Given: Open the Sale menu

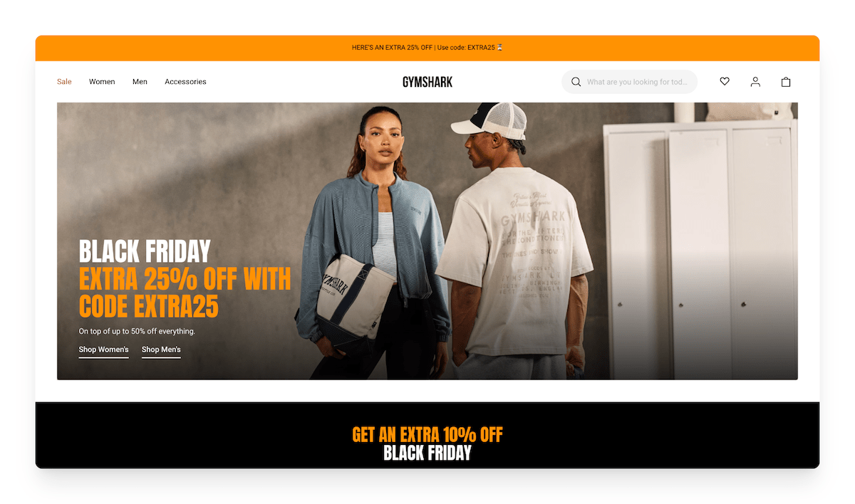Looking at the screenshot, I should tap(64, 82).
